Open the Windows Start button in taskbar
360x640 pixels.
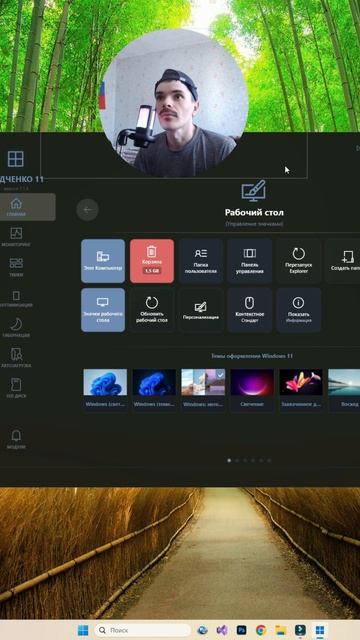(83, 630)
